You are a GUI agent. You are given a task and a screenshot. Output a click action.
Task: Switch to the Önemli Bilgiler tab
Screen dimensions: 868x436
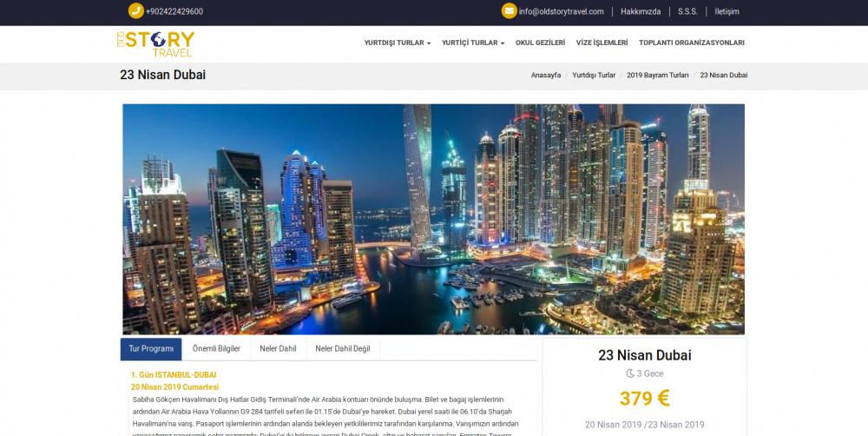pyautogui.click(x=216, y=349)
